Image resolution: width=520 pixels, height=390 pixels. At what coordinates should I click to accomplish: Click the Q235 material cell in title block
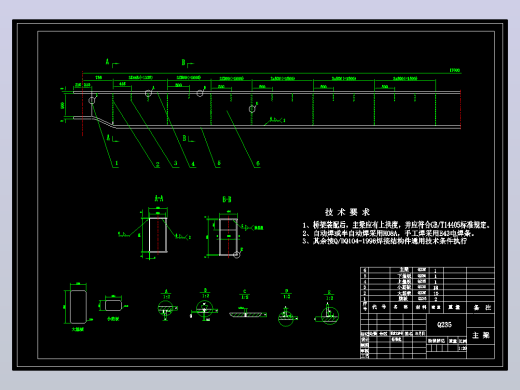coord(444,324)
